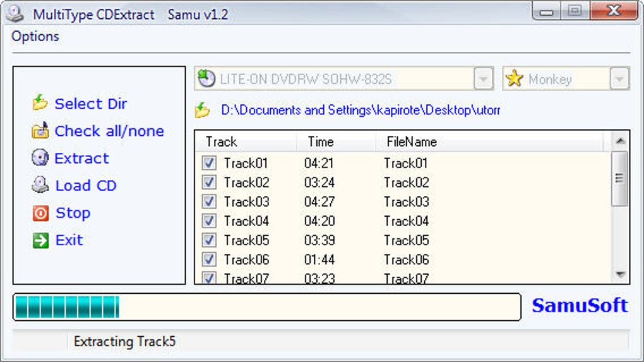The image size is (644, 362).
Task: Deselect the Track05 checkbox
Action: point(208,240)
